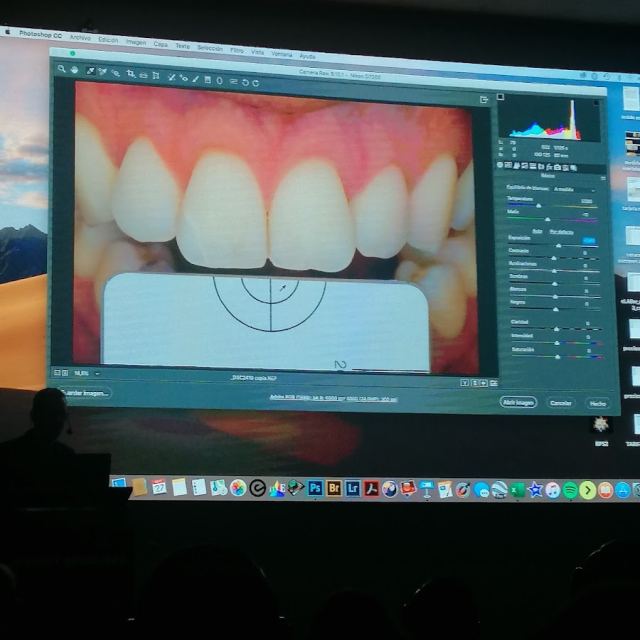Select the Radial Filter tool
Screen dimensions: 640x640
[x=220, y=80]
